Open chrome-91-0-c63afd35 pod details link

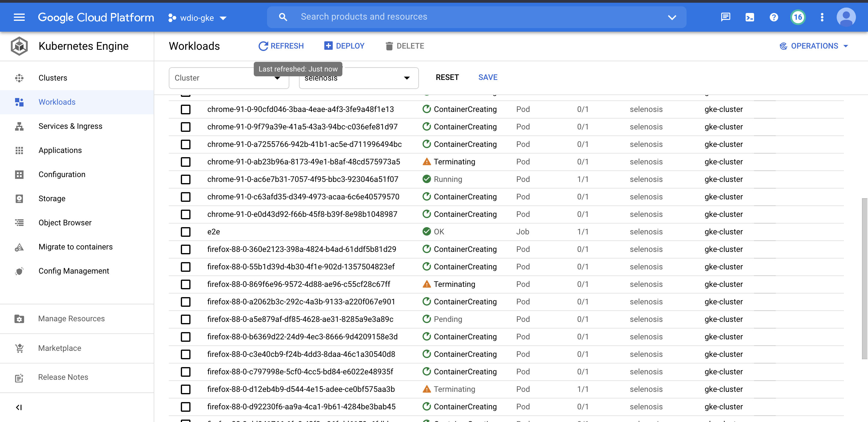[303, 197]
